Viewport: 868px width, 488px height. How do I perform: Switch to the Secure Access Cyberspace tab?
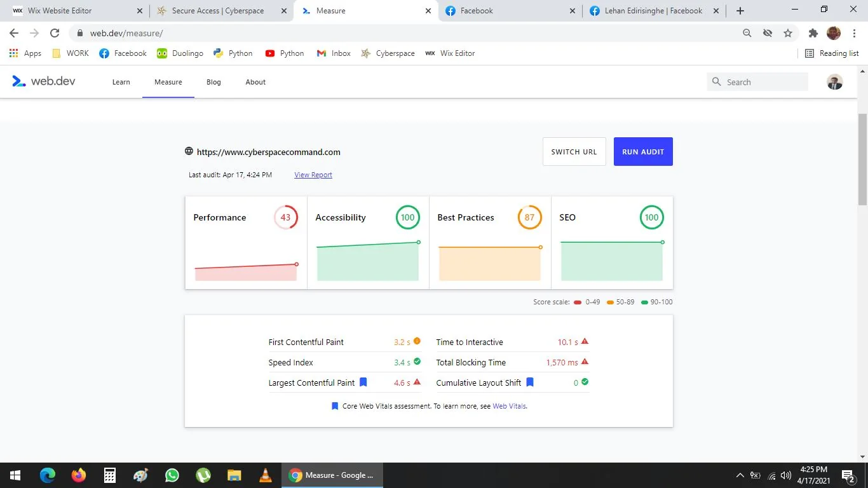[x=220, y=11]
